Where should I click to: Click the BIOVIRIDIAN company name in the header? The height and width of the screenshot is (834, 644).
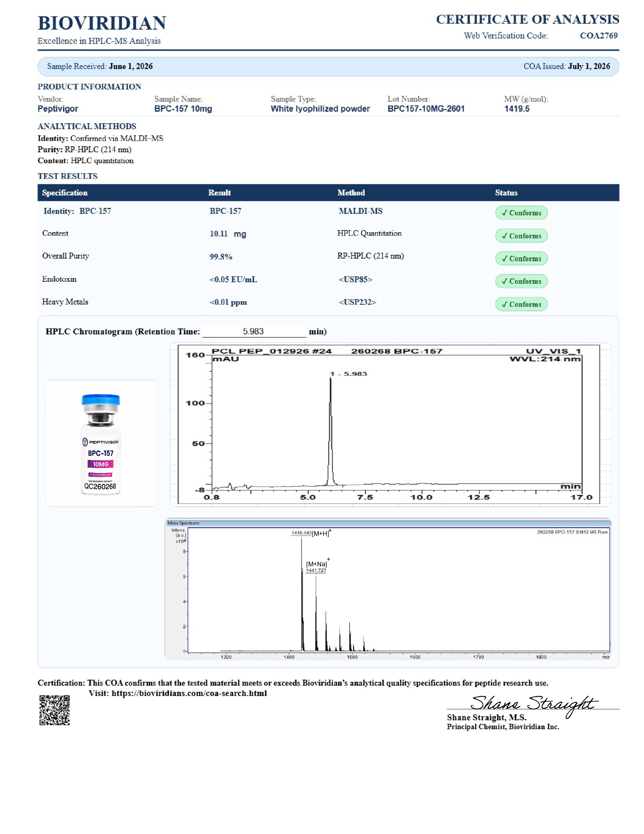pos(102,23)
